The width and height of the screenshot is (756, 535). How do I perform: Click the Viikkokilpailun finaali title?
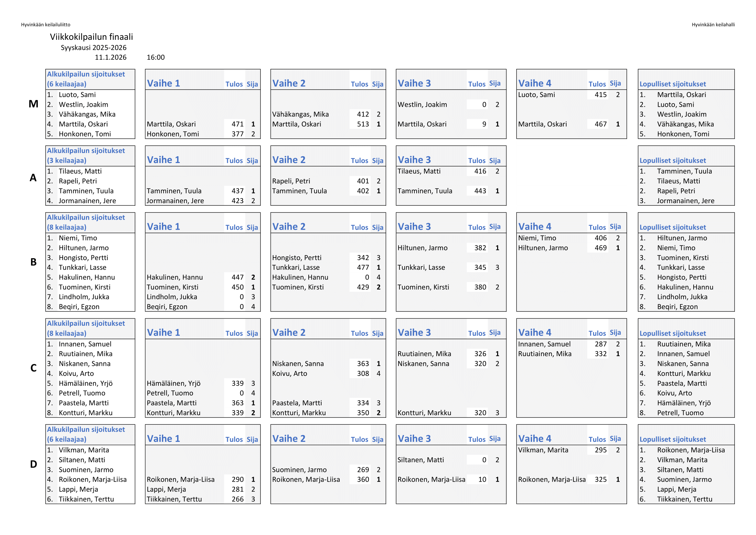91,37
